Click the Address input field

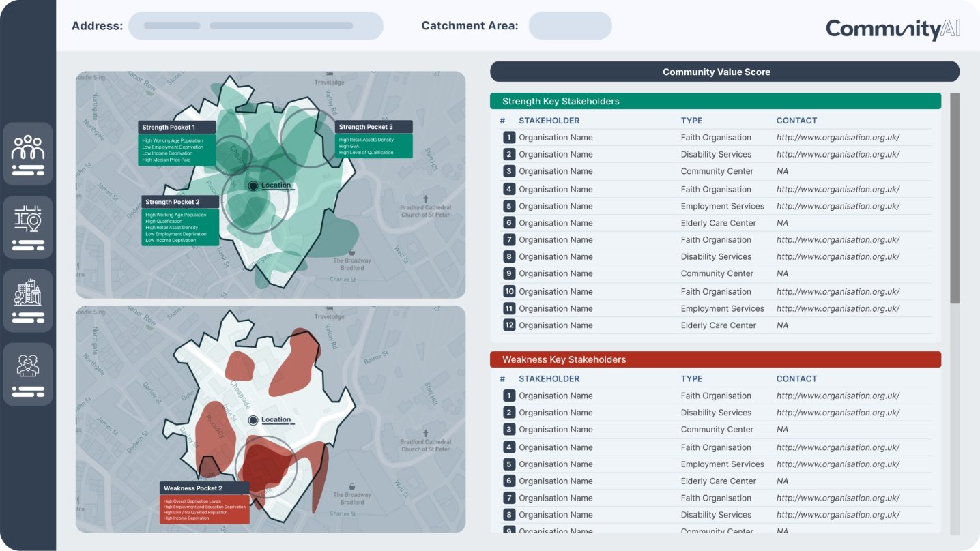click(256, 25)
